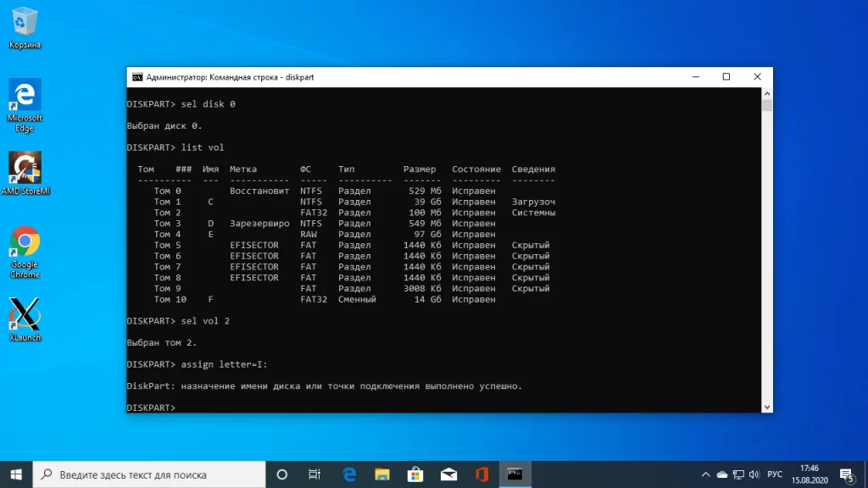Open Office from the taskbar
This screenshot has height=488, width=868.
click(481, 474)
